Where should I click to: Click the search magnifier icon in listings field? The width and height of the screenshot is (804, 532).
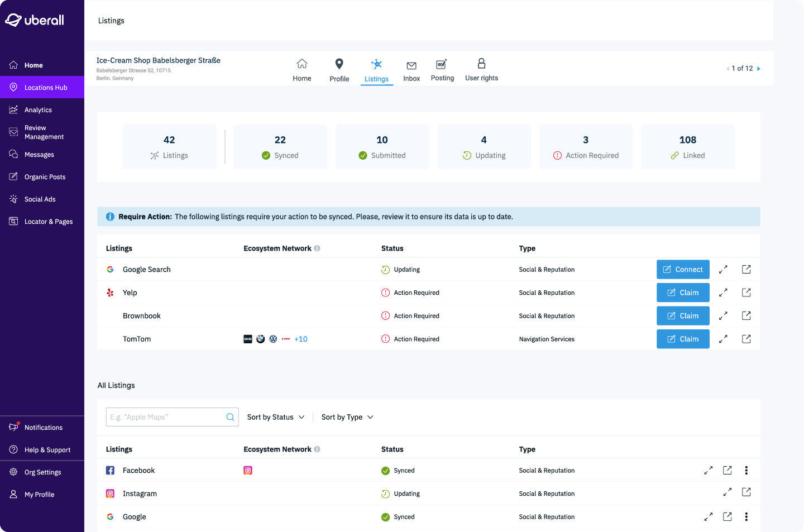(x=230, y=417)
